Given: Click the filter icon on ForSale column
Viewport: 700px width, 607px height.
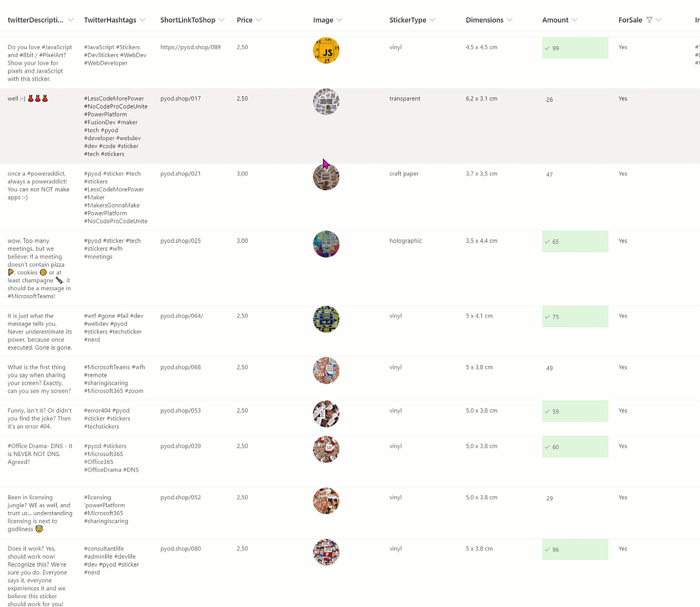Looking at the screenshot, I should (x=649, y=20).
